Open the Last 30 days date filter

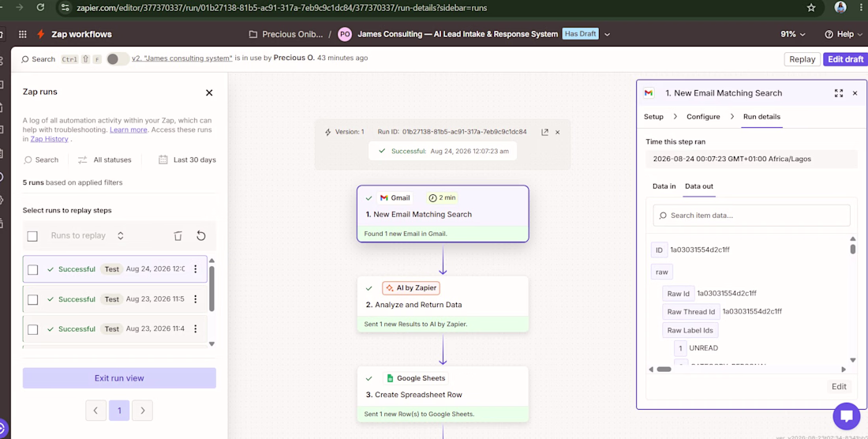point(187,160)
